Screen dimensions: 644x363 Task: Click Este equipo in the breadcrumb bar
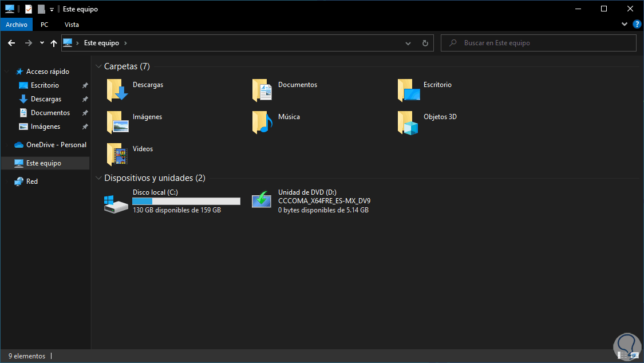point(101,42)
